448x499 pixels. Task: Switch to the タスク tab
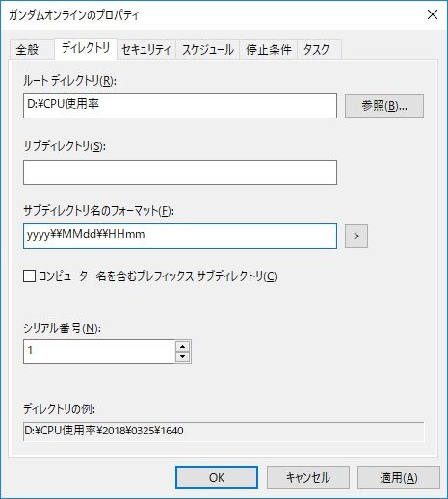(x=319, y=50)
